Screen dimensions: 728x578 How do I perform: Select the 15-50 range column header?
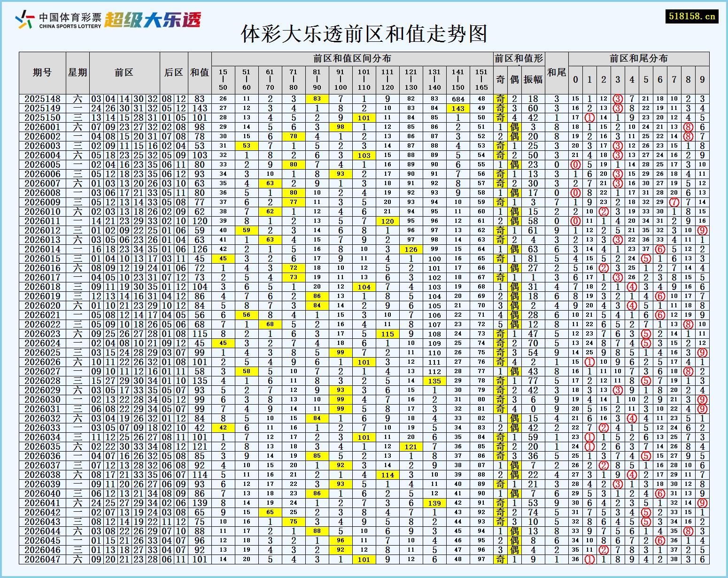pyautogui.click(x=223, y=79)
